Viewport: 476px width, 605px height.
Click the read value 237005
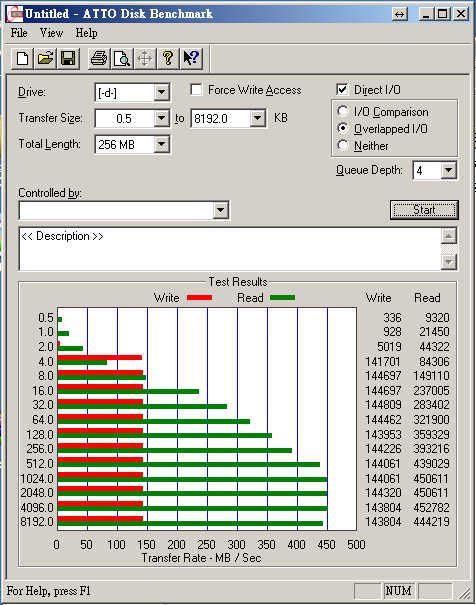pyautogui.click(x=431, y=390)
